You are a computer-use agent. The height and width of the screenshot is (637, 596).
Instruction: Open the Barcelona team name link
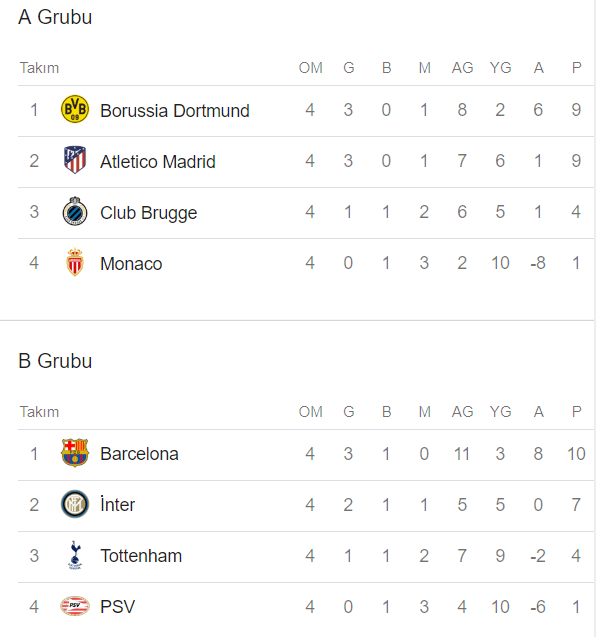click(139, 454)
